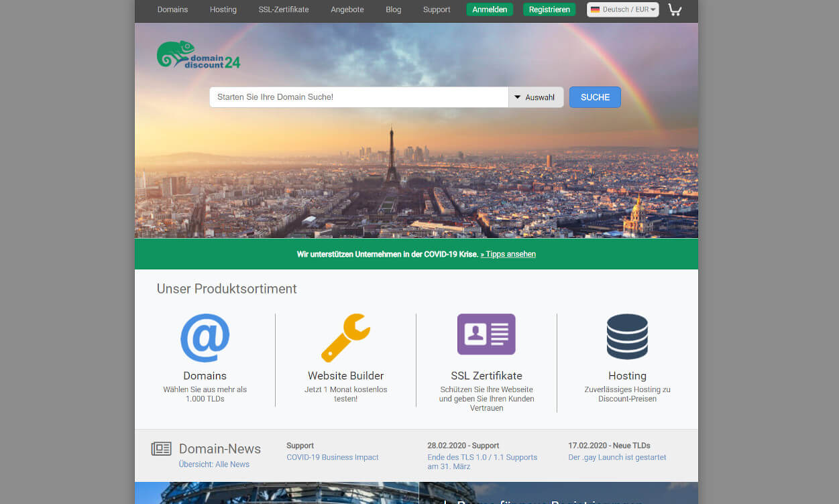Click the Website Builder product heading
Screen dimensions: 839x504
tap(346, 376)
